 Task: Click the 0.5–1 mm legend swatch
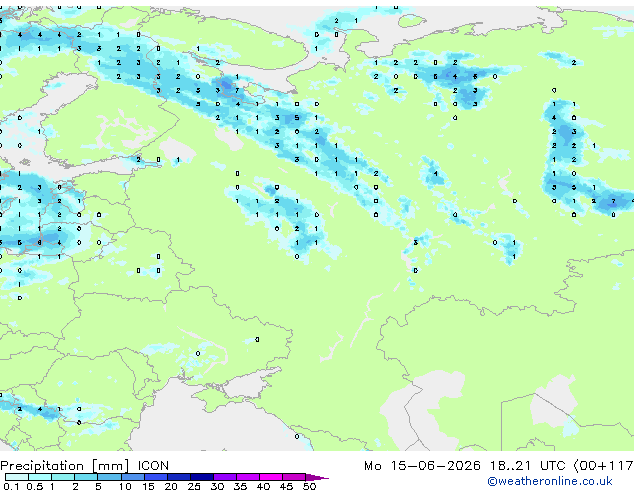[x=40, y=477]
